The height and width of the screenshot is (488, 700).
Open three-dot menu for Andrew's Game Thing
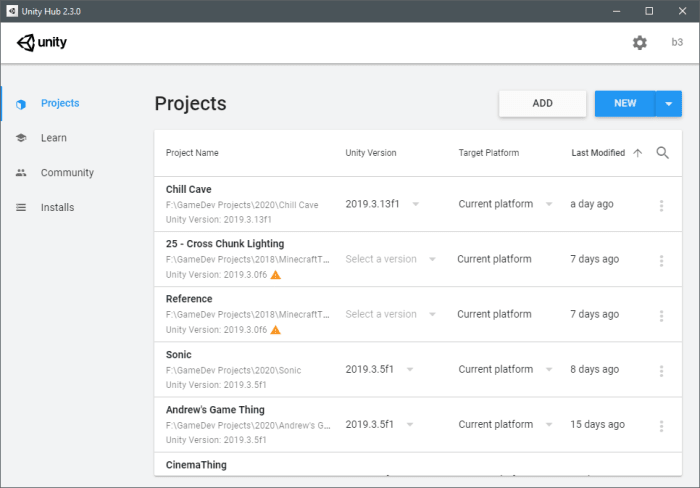661,425
